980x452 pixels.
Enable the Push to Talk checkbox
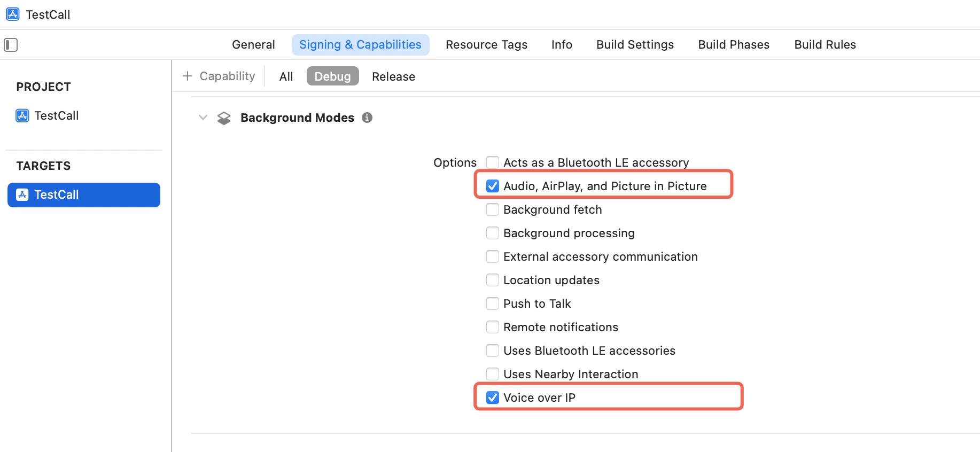tap(493, 303)
